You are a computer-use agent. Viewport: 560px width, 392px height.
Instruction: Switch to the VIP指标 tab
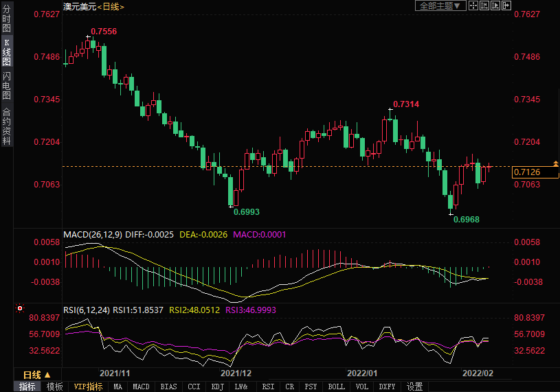(88, 387)
